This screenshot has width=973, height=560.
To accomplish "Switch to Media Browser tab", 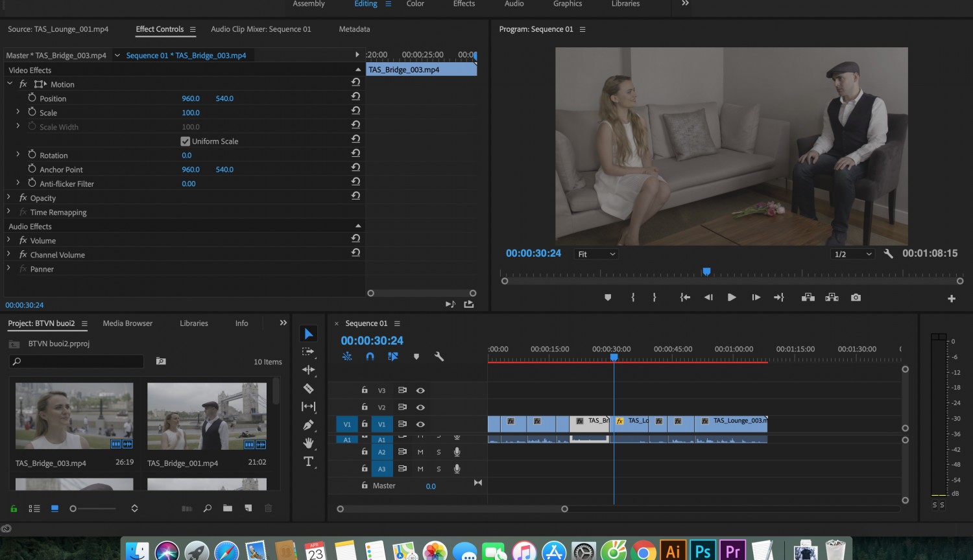I will pos(128,323).
